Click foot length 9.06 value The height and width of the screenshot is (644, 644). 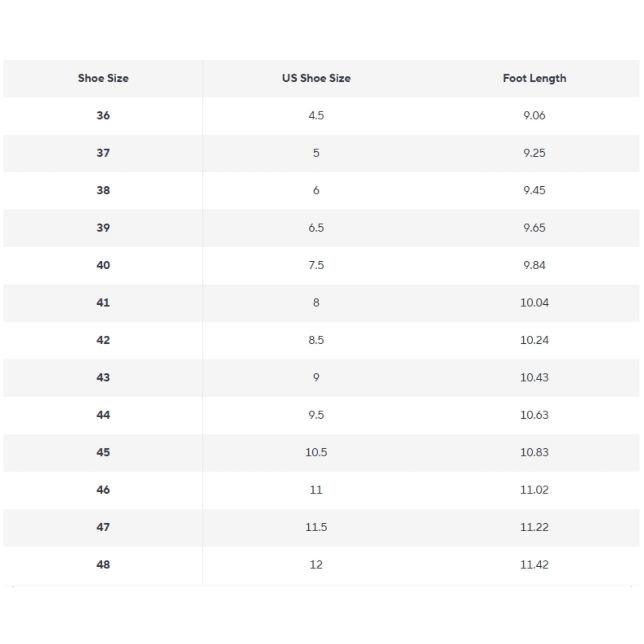click(534, 116)
